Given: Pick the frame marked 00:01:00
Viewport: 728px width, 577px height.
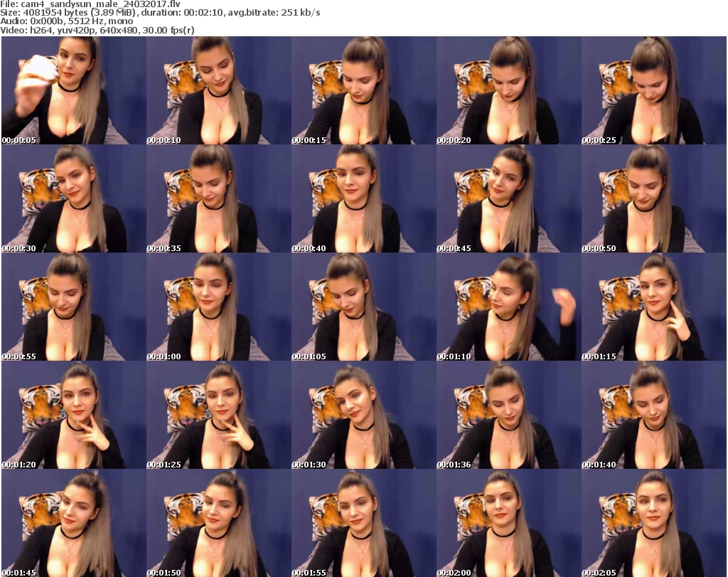Looking at the screenshot, I should [219, 307].
